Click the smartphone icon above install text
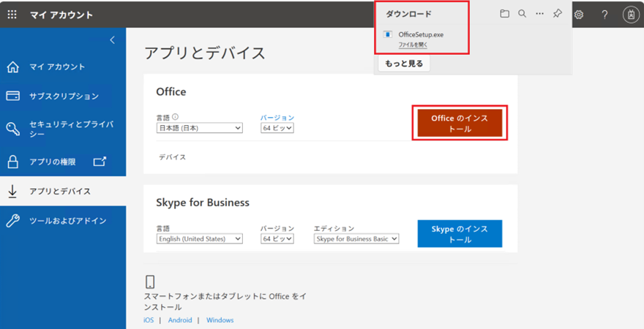The image size is (644, 329). (150, 281)
